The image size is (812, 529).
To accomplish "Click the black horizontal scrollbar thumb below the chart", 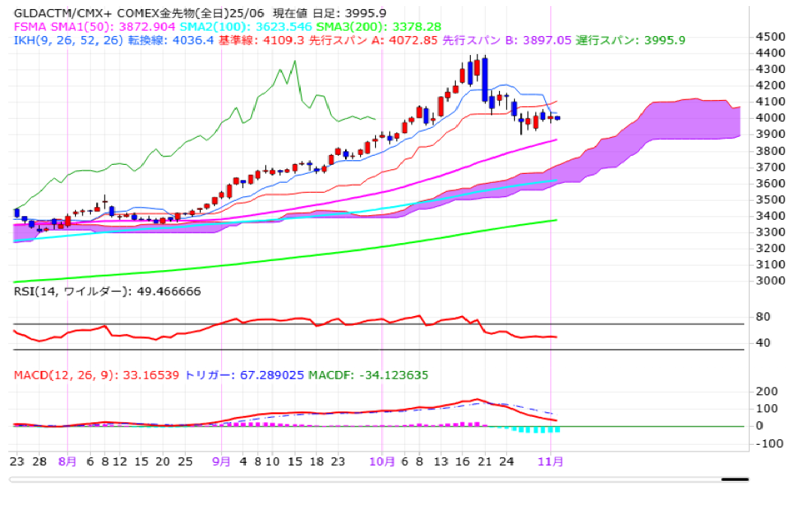I will [x=735, y=479].
